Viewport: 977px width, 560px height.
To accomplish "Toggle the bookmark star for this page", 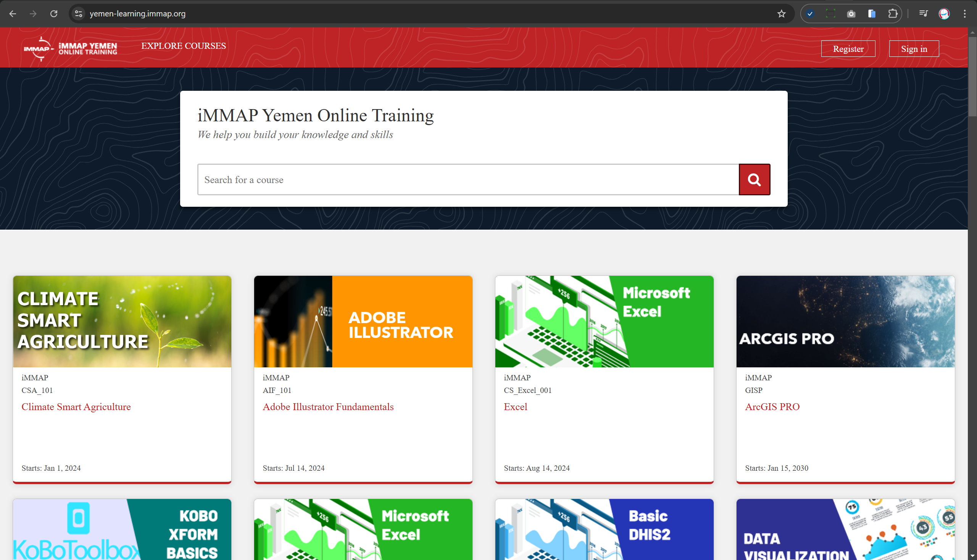I will click(781, 13).
